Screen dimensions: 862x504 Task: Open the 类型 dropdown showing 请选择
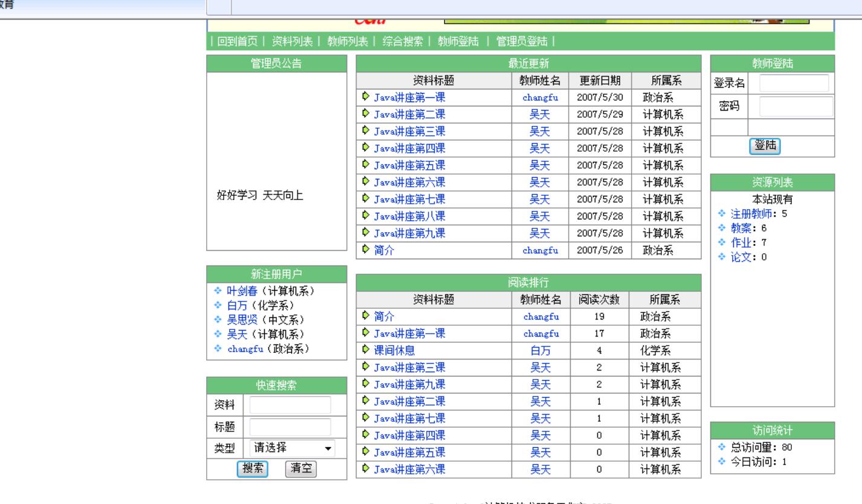[293, 448]
